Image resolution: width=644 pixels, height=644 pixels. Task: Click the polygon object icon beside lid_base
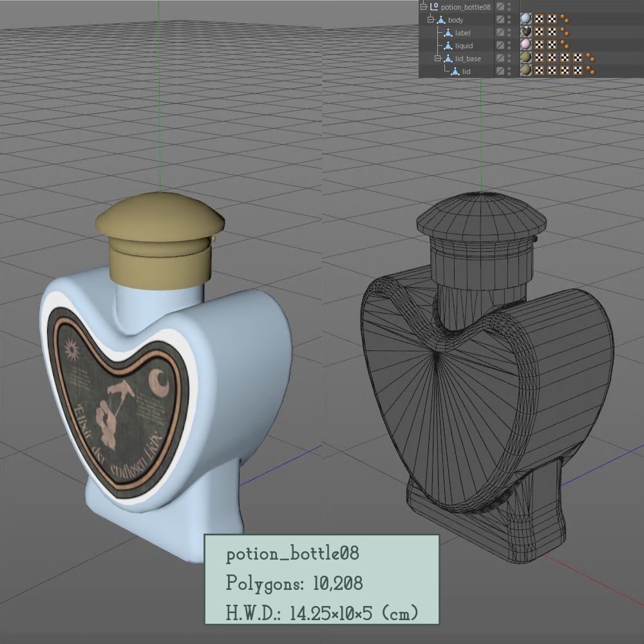[x=448, y=59]
